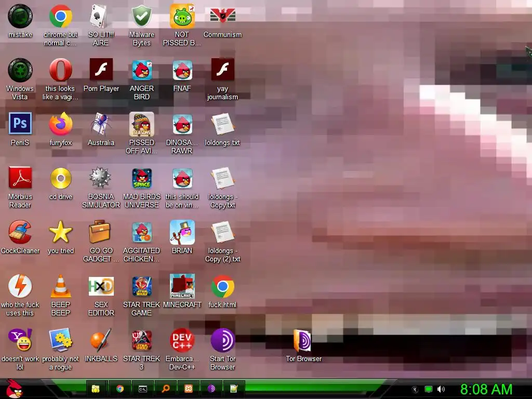This screenshot has height=399, width=532.
Task: Open the Morbius Reader PDF icon
Action: [x=20, y=178]
